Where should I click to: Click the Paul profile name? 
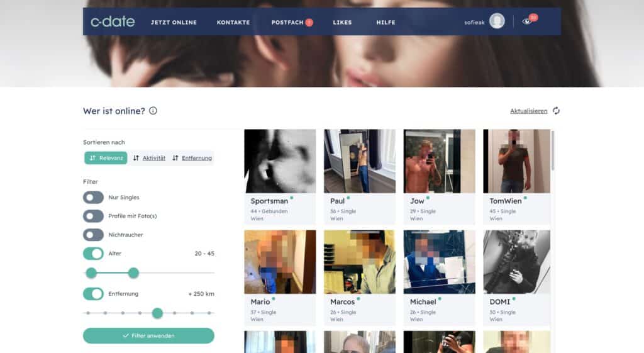pyautogui.click(x=338, y=201)
